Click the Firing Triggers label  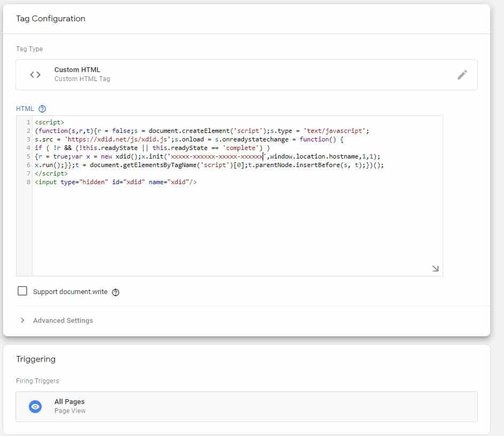tap(37, 380)
